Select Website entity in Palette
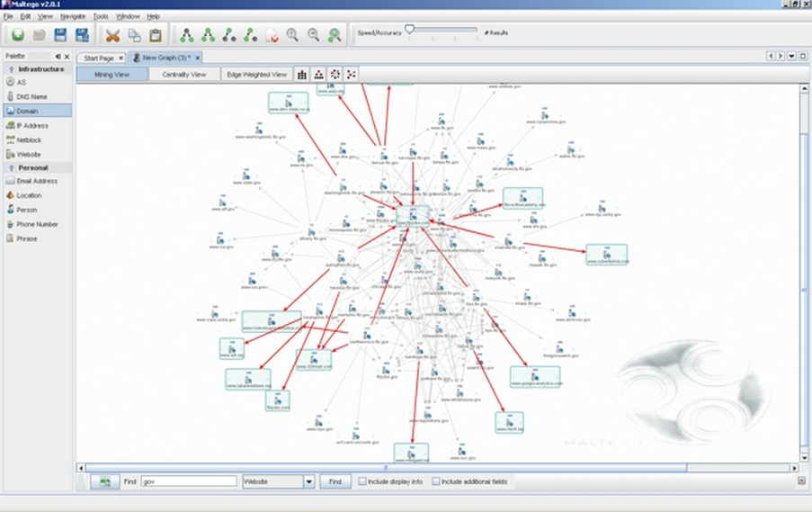Viewport: 812px width, 512px height. [37, 155]
